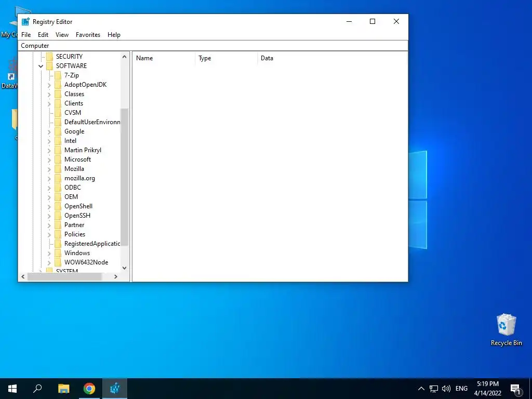Select the Intel key label
This screenshot has height=399, width=532.
pos(70,140)
